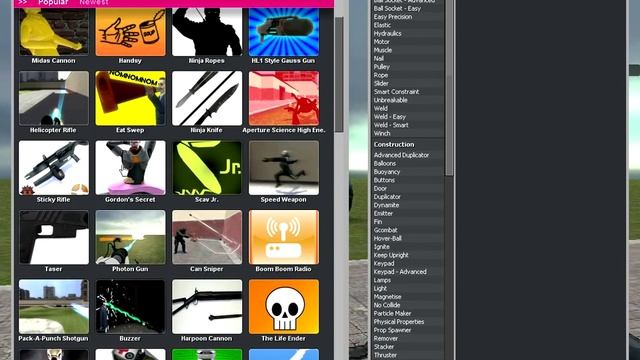This screenshot has width=640, height=360.
Task: Pick the Rope constraint tool
Action: (x=381, y=75)
